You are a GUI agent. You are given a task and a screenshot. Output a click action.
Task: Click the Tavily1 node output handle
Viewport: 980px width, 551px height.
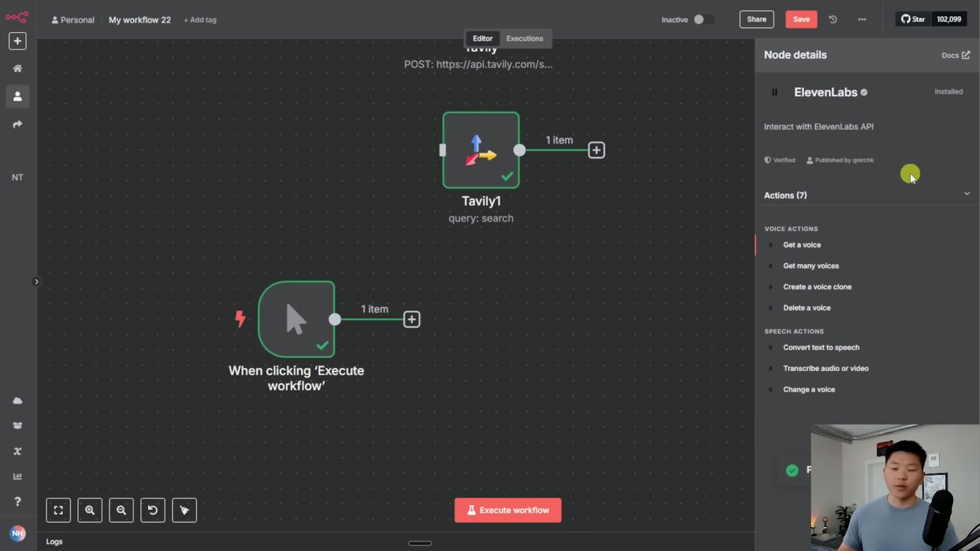519,150
